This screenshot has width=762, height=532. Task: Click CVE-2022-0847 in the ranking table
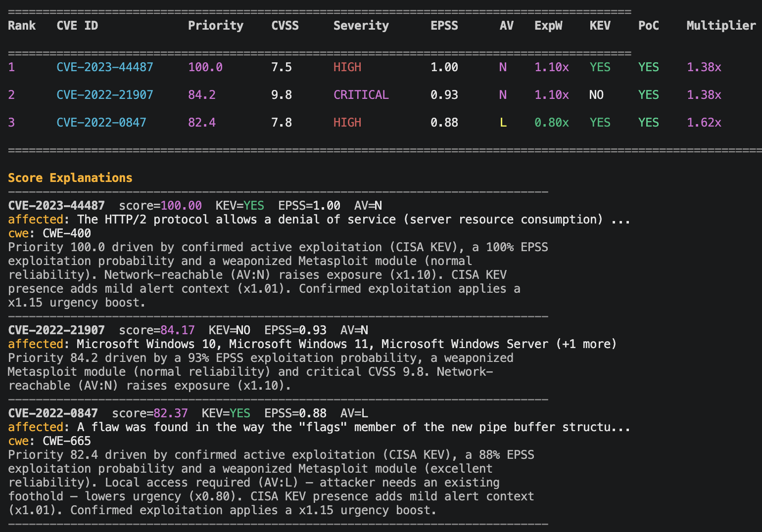[101, 122]
